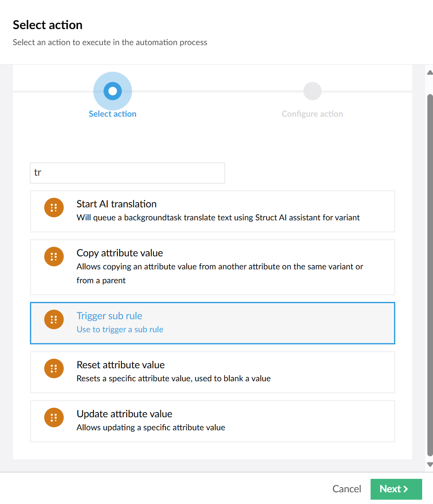The image size is (433, 504).
Task: Choose the Update attribute value action title
Action: pyautogui.click(x=124, y=414)
